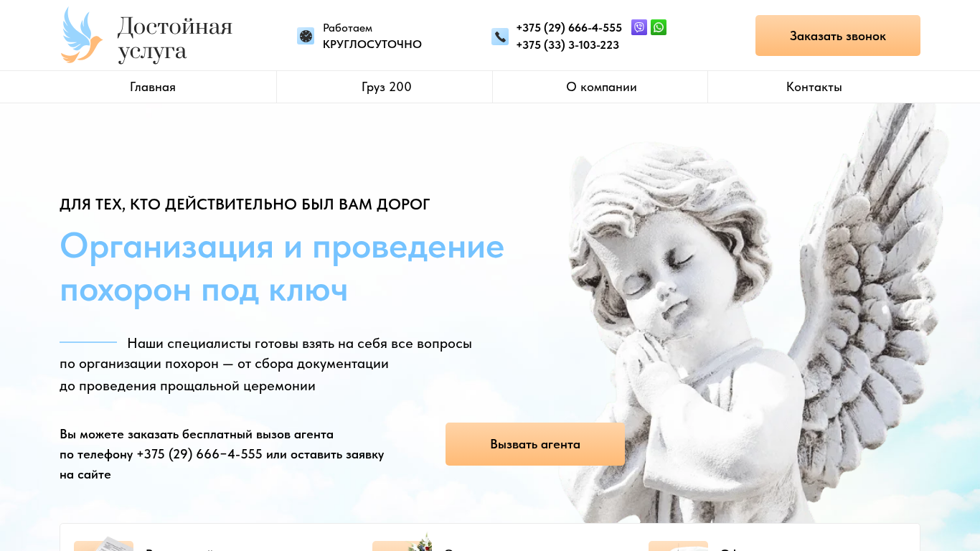Click the praying angel statue image

[x=746, y=316]
